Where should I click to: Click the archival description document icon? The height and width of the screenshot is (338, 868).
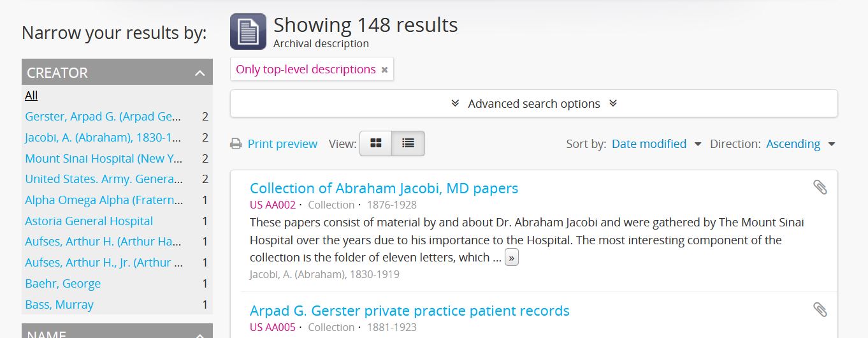248,31
